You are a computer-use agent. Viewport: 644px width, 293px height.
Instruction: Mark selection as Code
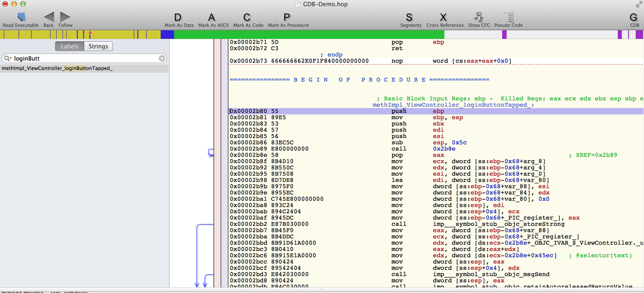[247, 17]
